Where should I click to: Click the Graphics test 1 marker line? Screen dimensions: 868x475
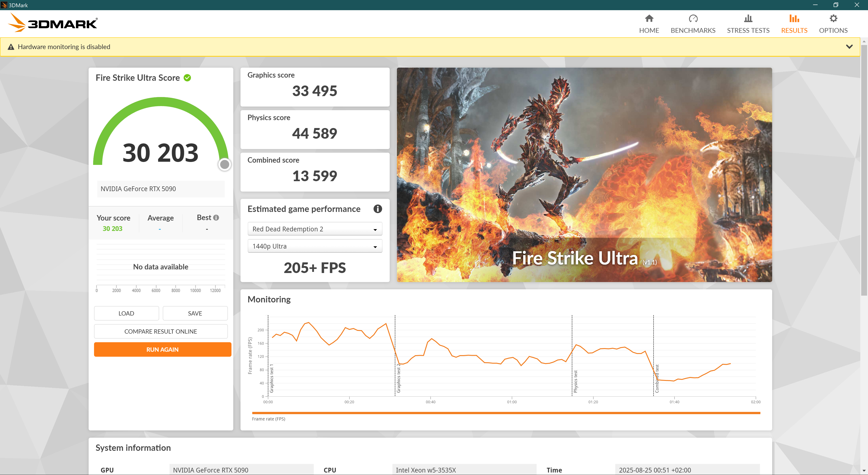(268, 356)
